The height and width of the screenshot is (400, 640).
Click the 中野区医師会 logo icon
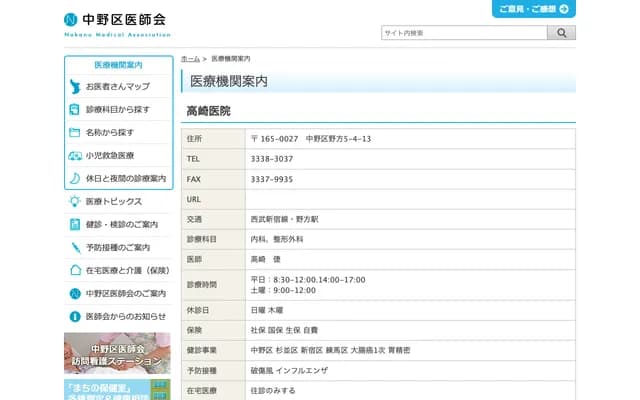click(x=71, y=20)
